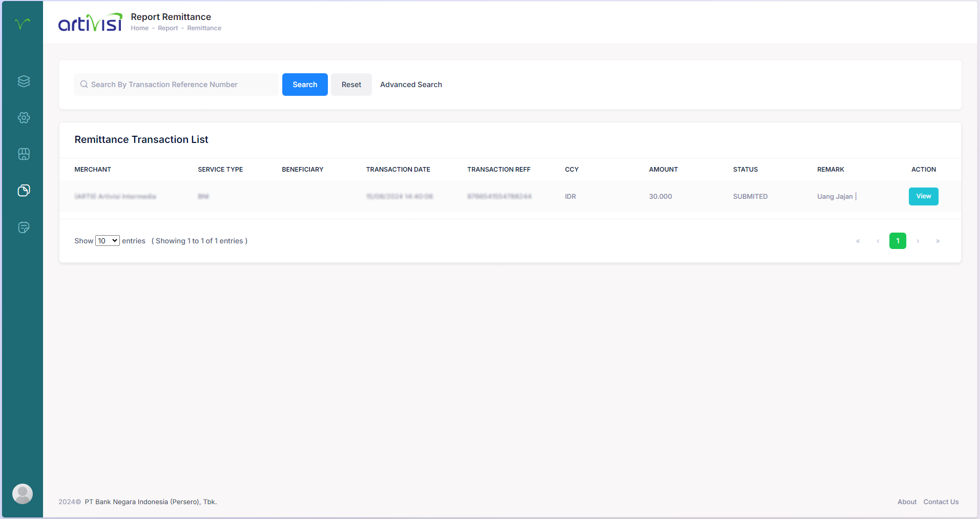The width and height of the screenshot is (980, 519).
Task: Navigate to Report breadcrumb
Action: tap(168, 28)
